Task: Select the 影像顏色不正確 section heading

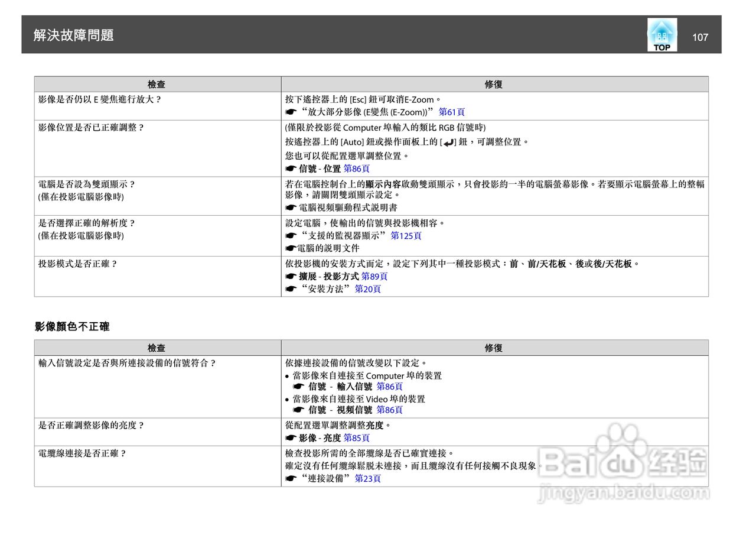Action: pos(72,326)
